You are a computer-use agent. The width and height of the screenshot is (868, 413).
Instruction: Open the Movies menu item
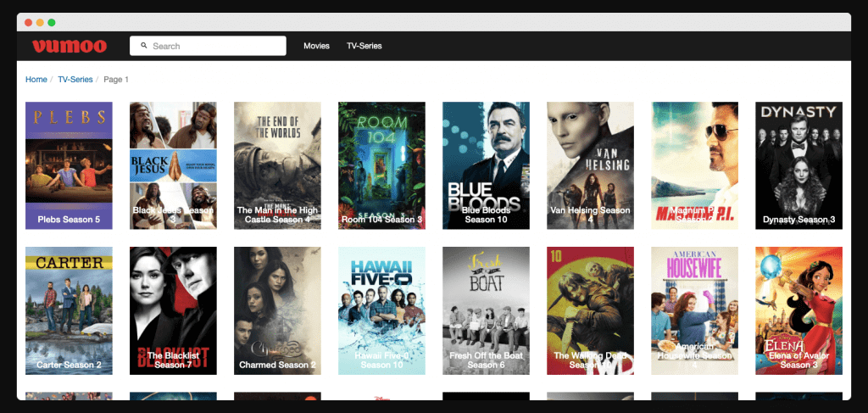point(317,46)
